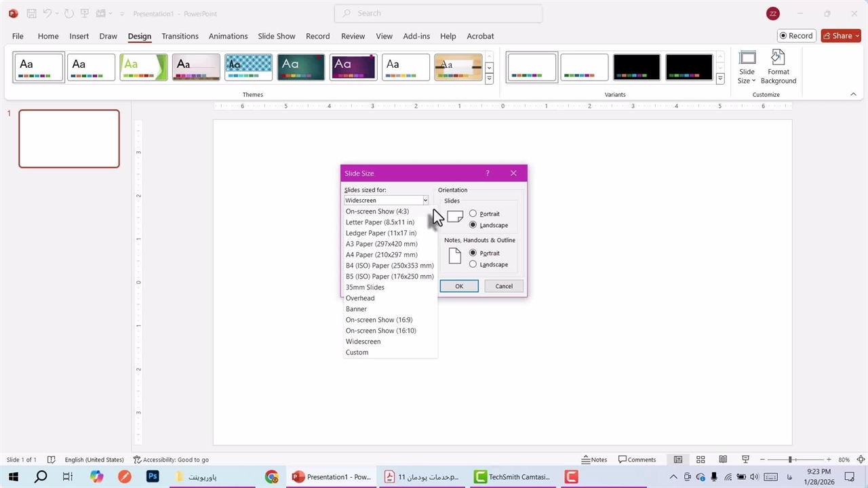Expand the Variants gallery

720,79
